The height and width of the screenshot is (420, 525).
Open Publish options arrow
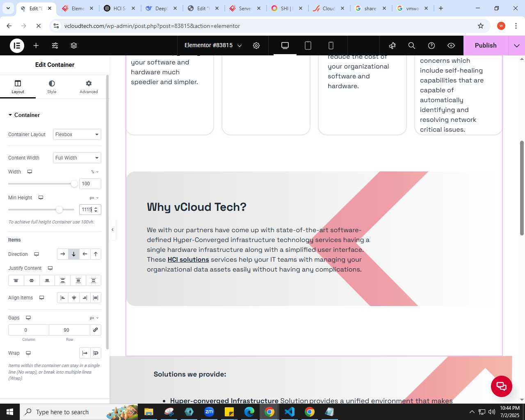(517, 46)
